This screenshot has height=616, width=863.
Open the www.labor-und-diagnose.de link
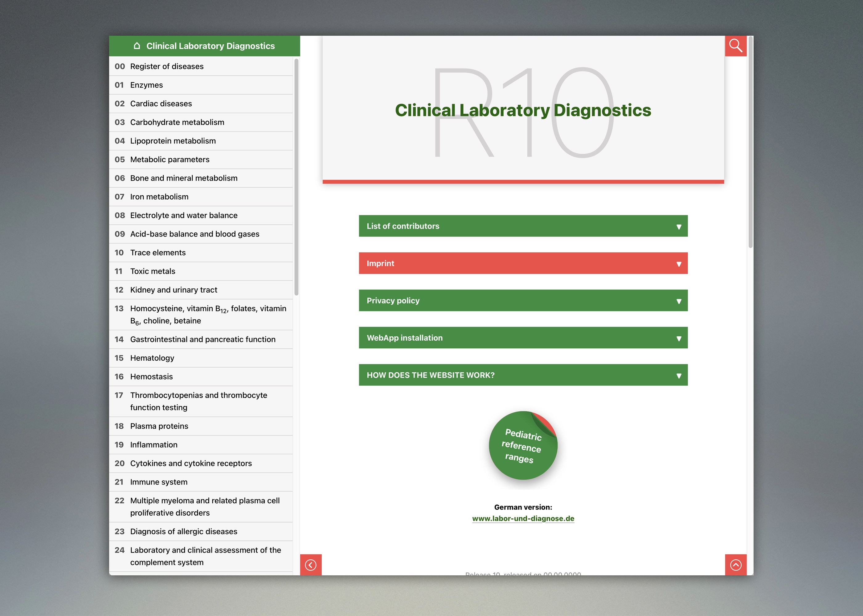coord(523,518)
